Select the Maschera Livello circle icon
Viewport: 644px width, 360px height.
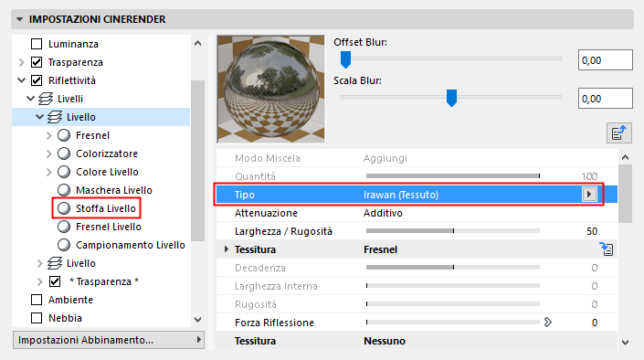point(64,190)
